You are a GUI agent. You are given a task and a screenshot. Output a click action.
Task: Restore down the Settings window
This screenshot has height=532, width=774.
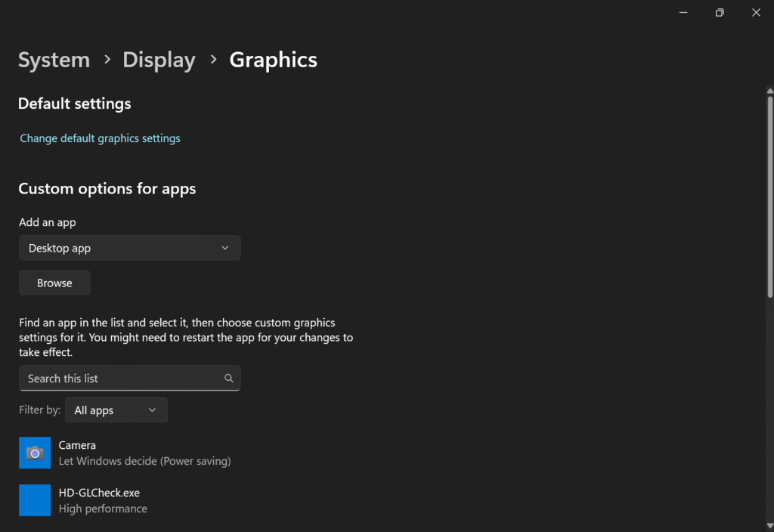tap(720, 13)
